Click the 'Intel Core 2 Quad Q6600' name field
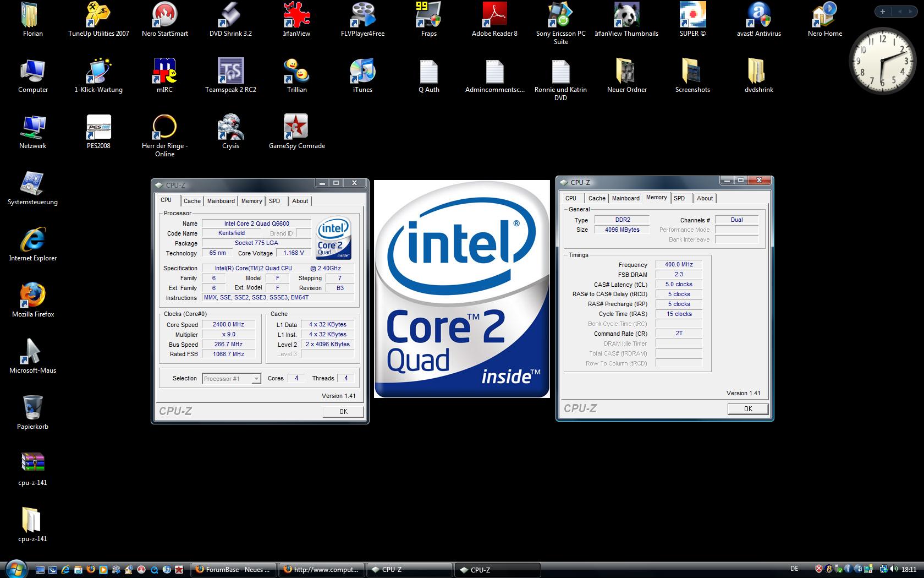Screen dimensions: 924x578 pos(256,223)
